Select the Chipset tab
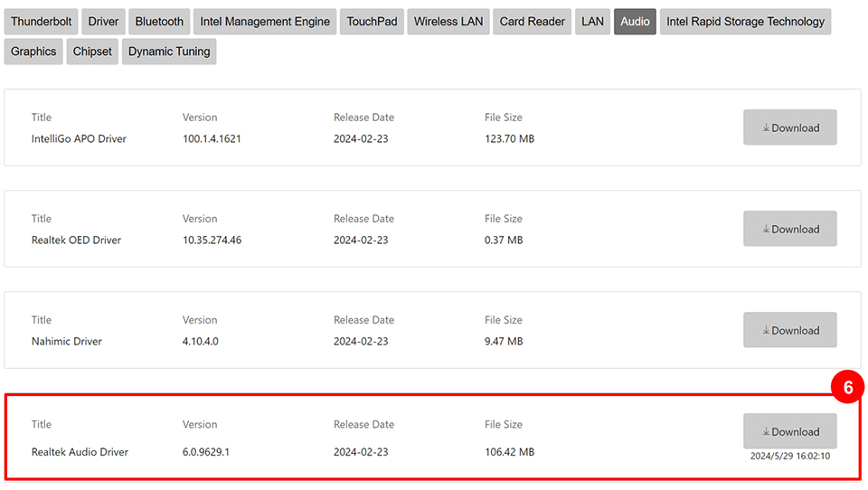 click(x=92, y=52)
